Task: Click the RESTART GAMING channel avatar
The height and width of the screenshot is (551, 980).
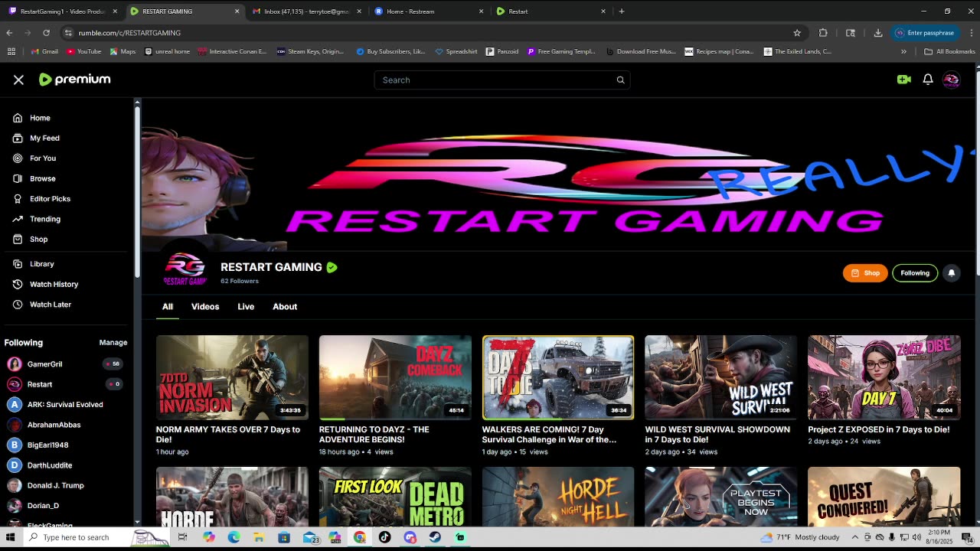Action: pos(185,268)
